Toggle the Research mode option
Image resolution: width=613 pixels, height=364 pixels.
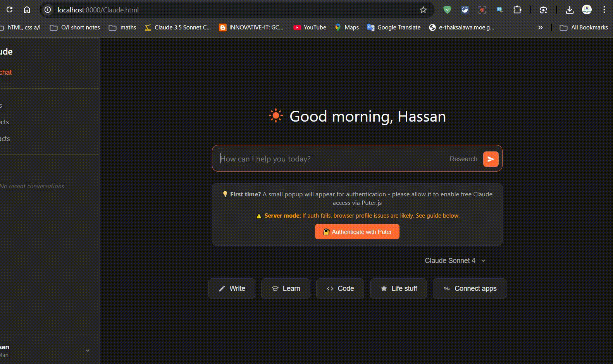(463, 159)
